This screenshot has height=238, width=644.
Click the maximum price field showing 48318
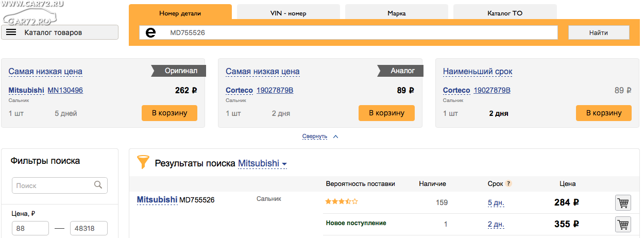coord(89,229)
